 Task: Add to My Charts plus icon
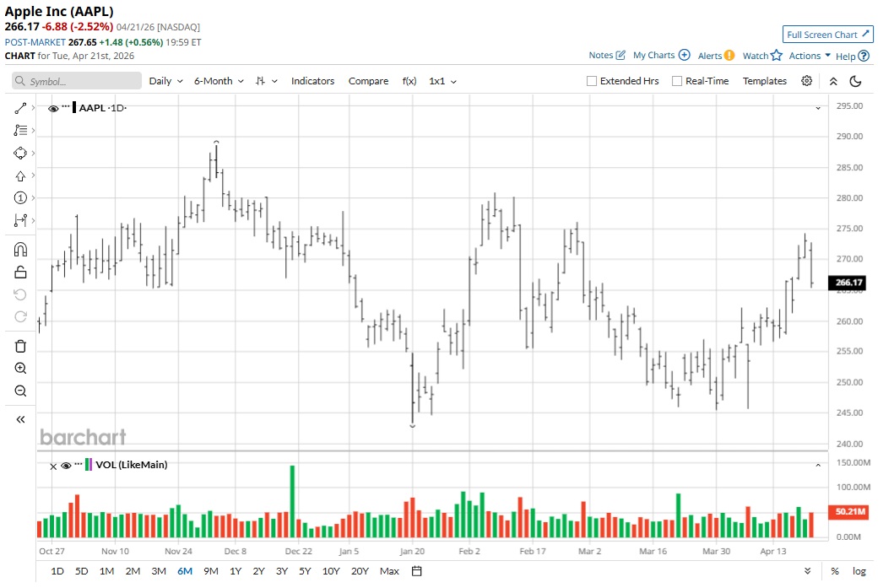tap(684, 56)
